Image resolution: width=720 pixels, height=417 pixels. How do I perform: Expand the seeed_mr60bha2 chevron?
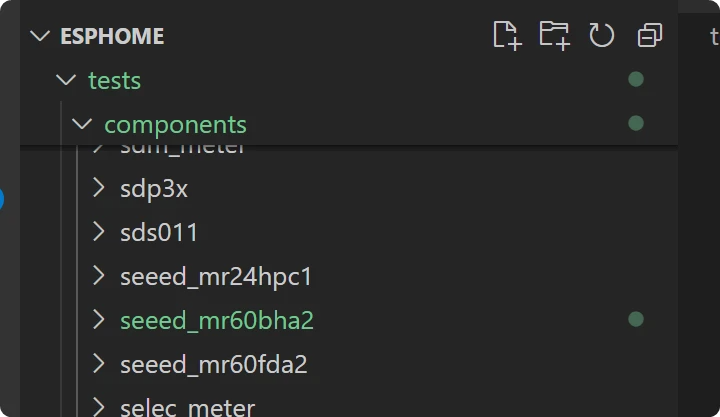pos(98,320)
